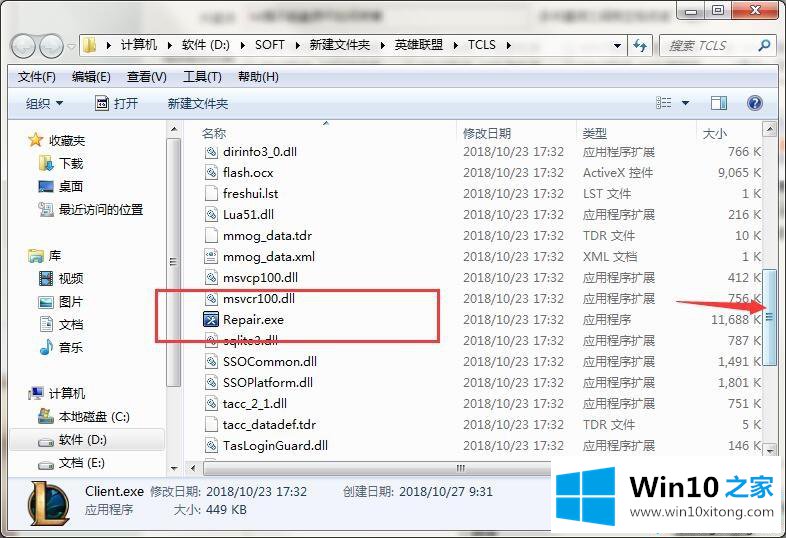The width and height of the screenshot is (786, 538).
Task: Click the mmog_data.xml file icon
Action: pyautogui.click(x=211, y=257)
